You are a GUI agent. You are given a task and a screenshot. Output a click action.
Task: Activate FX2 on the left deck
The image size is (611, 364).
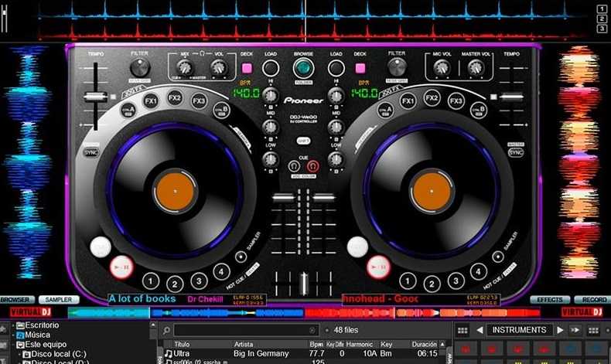pos(175,97)
